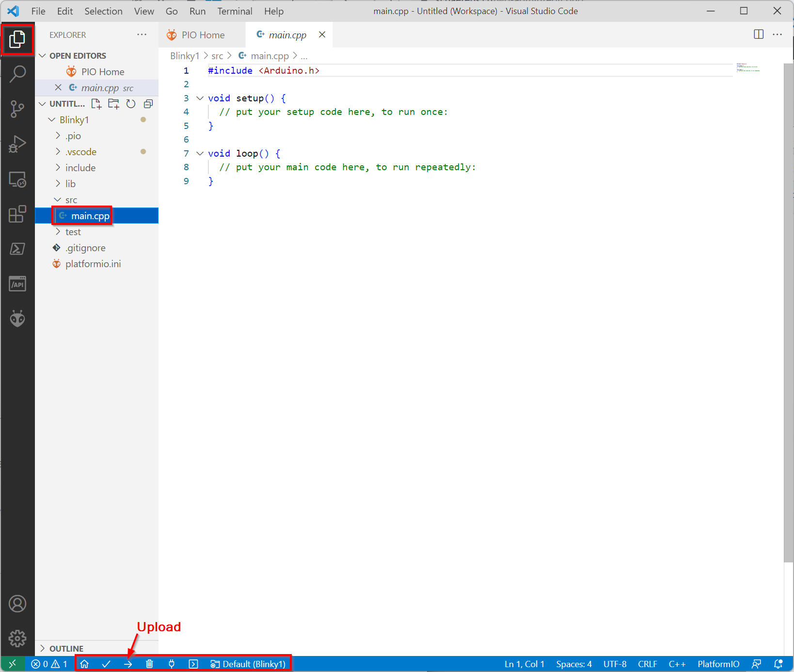Create a new file in the workspace
The width and height of the screenshot is (794, 672).
[x=96, y=104]
